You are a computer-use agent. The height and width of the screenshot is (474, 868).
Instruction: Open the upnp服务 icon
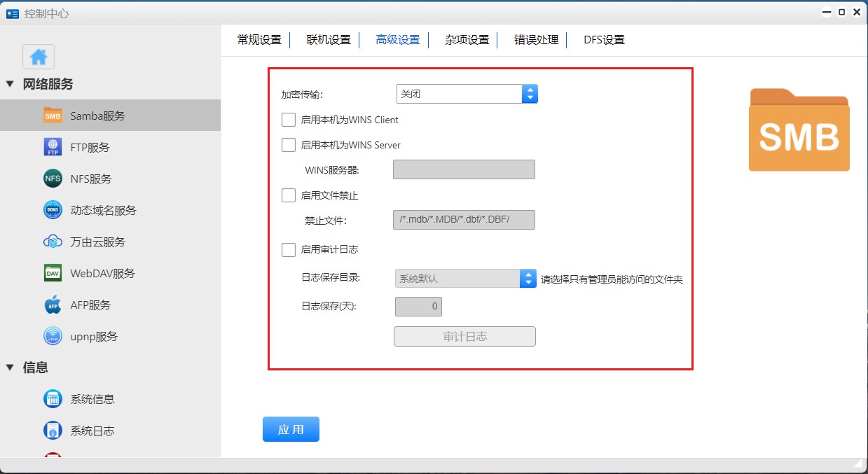tap(53, 337)
